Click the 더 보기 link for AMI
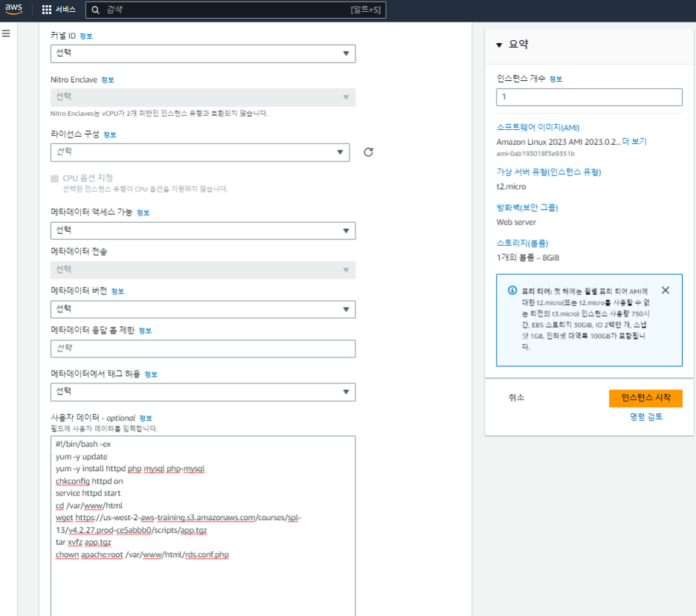 click(x=634, y=141)
